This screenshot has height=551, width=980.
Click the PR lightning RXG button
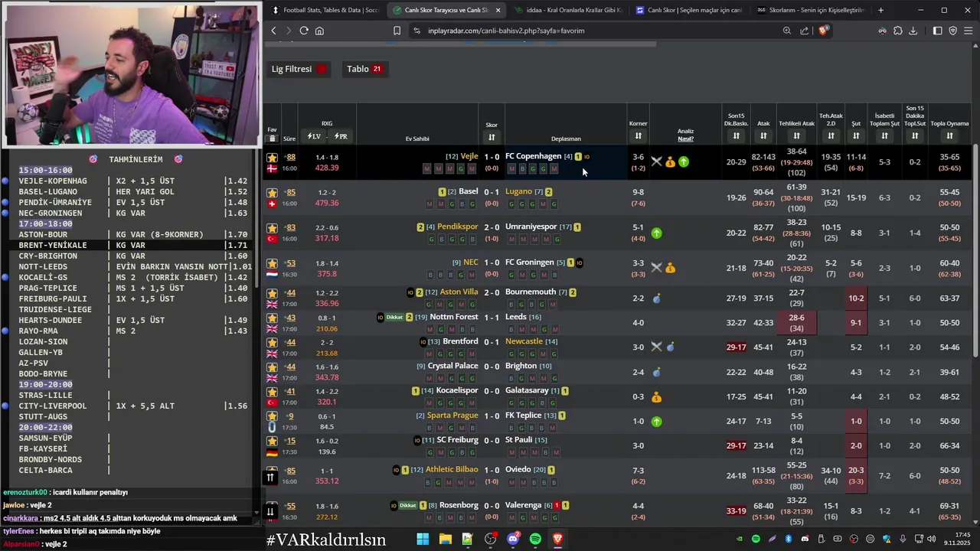[341, 136]
